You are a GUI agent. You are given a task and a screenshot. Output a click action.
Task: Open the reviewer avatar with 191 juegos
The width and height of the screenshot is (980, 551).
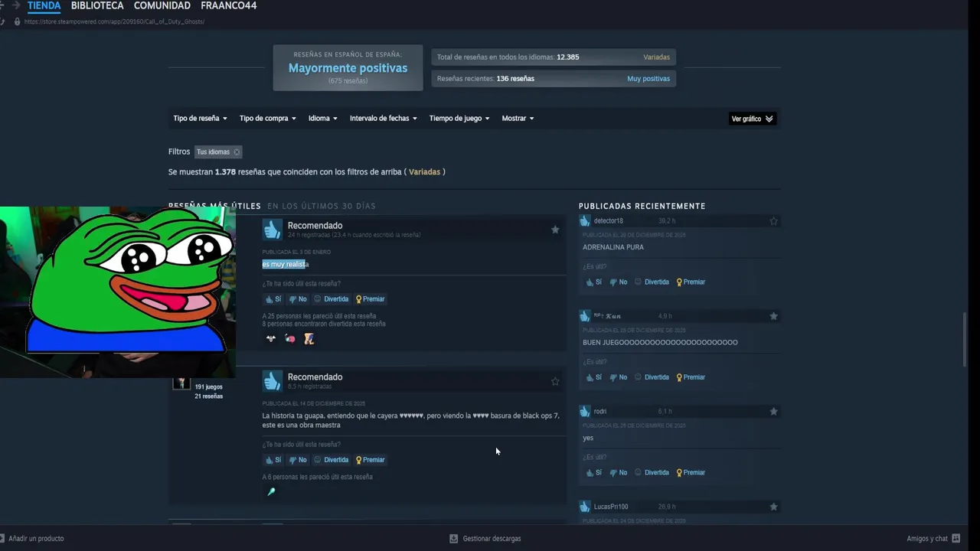[x=181, y=383]
